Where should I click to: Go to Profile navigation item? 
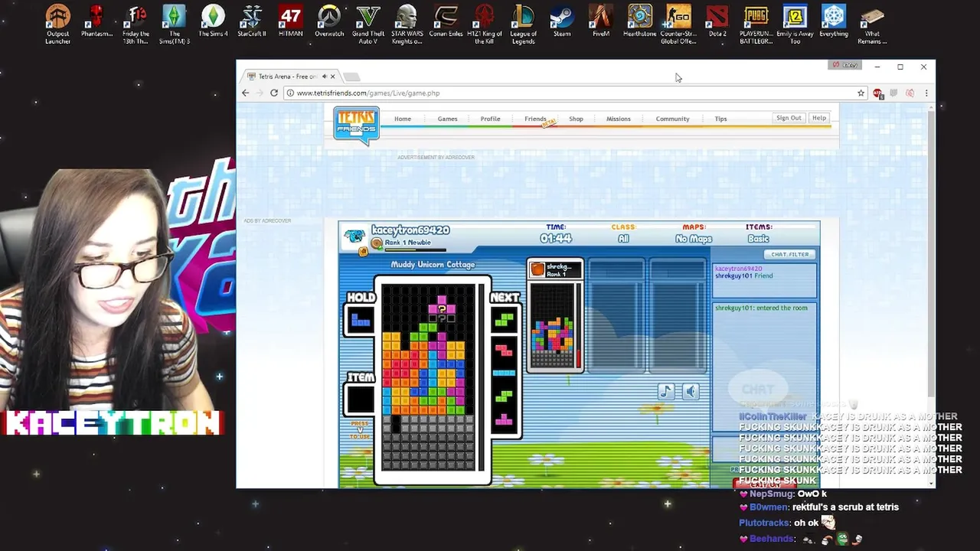(x=490, y=119)
